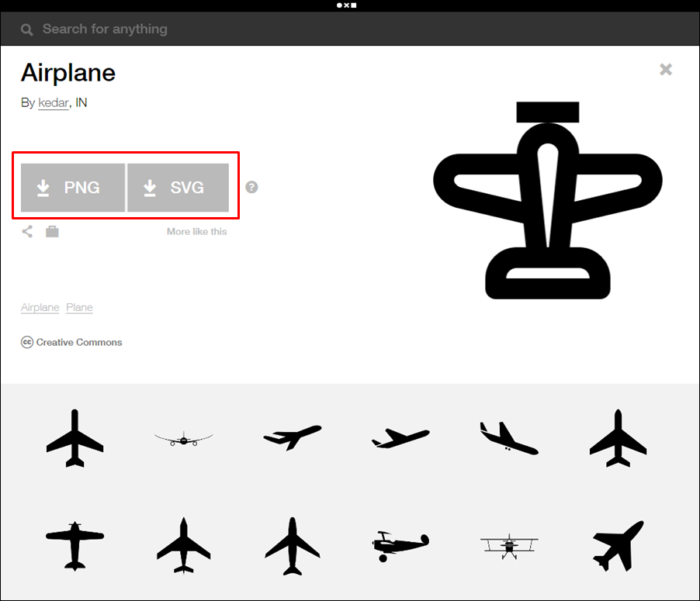Add icon to kit with briefcase icon
The height and width of the screenshot is (601, 700).
coord(52,232)
